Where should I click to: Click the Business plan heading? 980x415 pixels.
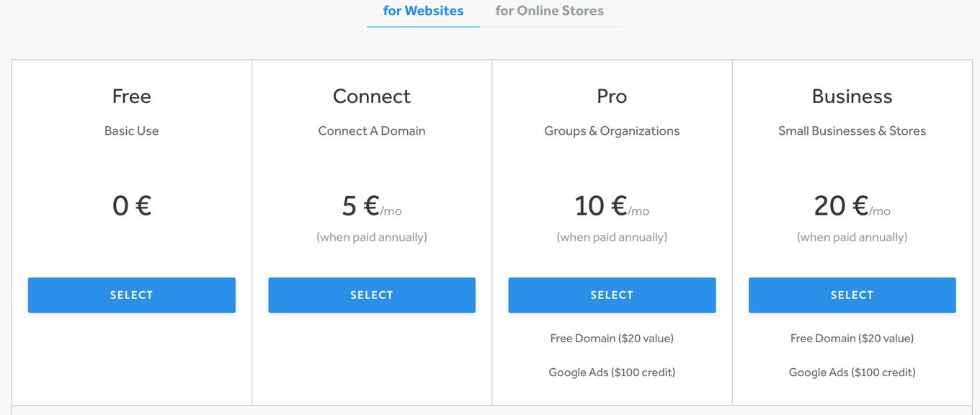852,97
